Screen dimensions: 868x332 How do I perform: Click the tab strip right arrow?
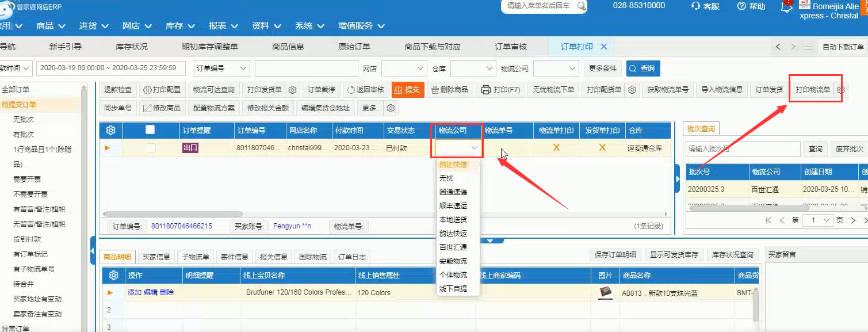(793, 47)
